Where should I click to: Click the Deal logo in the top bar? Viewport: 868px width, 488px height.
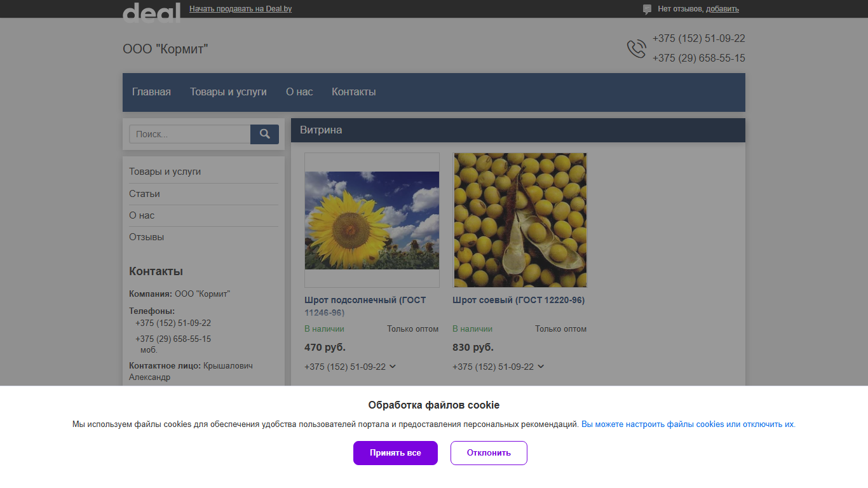pyautogui.click(x=151, y=12)
